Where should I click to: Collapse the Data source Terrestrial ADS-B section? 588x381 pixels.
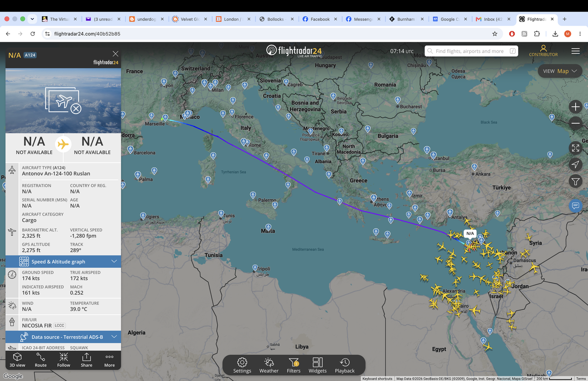tap(63, 337)
